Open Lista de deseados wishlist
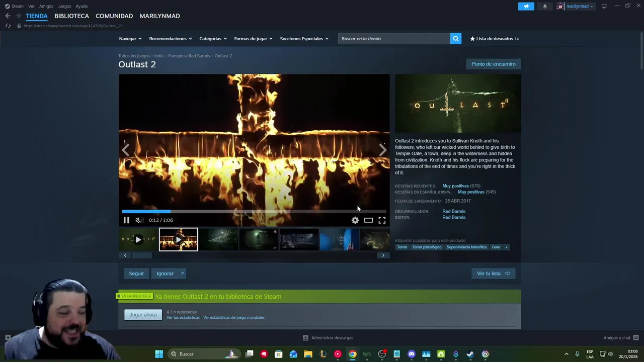 click(x=494, y=39)
